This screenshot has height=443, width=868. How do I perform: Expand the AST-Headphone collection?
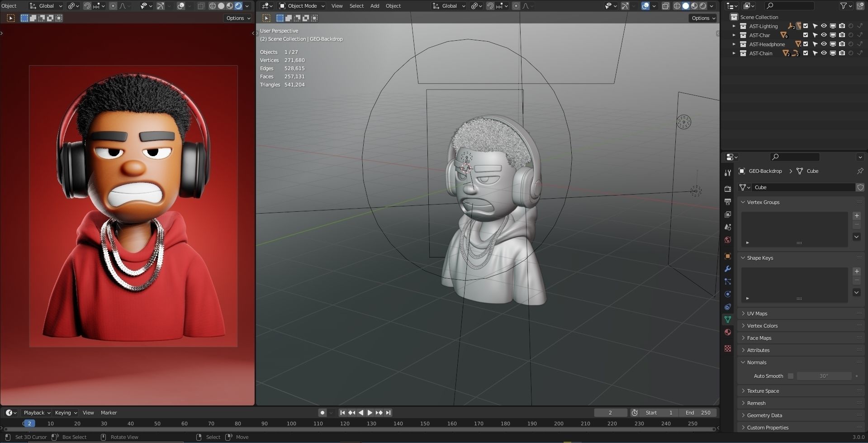coord(734,44)
